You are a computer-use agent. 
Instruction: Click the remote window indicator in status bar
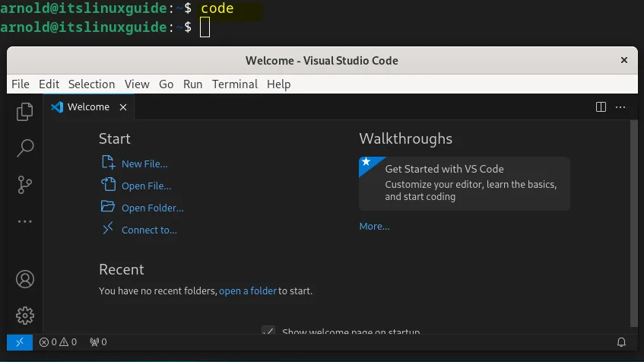[20, 342]
